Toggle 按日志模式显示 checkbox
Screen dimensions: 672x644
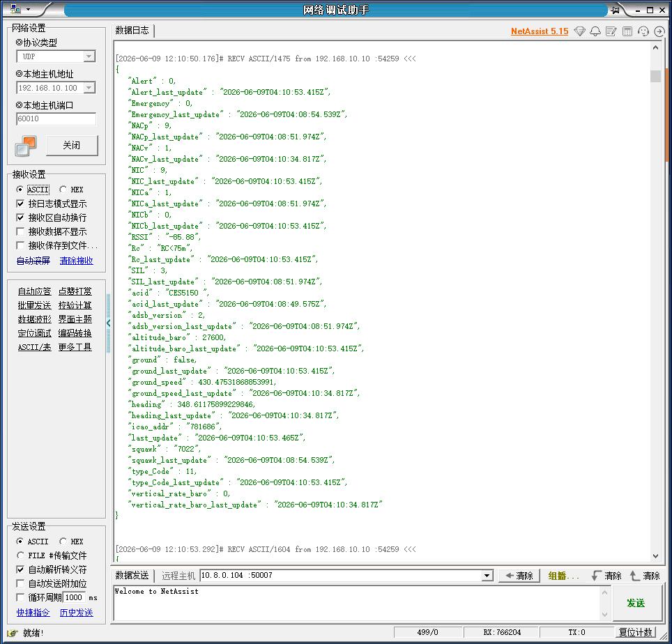pyautogui.click(x=20, y=204)
